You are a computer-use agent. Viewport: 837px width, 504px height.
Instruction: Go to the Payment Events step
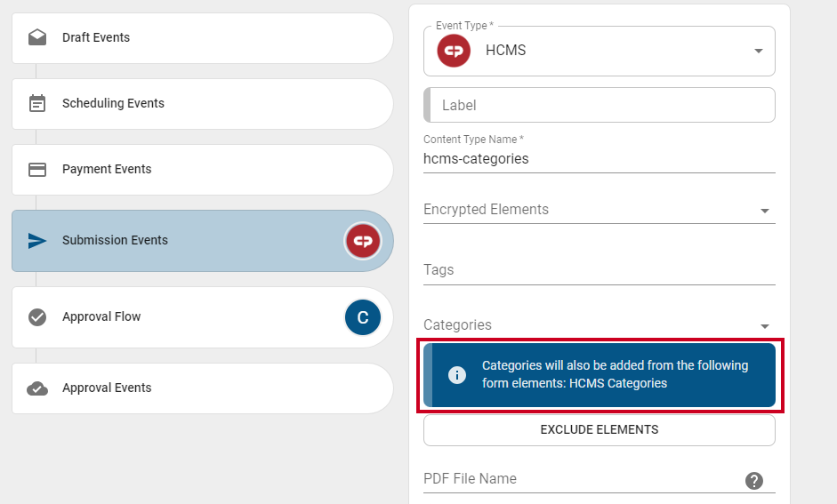[x=202, y=170]
